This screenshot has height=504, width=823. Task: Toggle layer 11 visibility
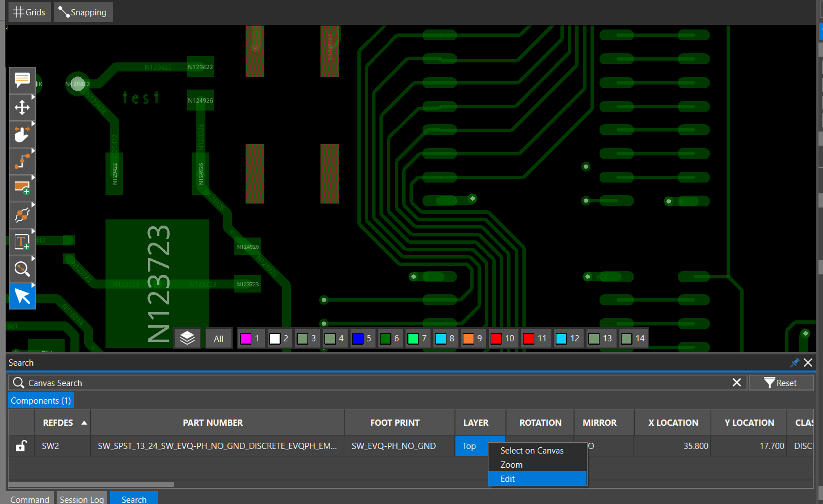535,338
